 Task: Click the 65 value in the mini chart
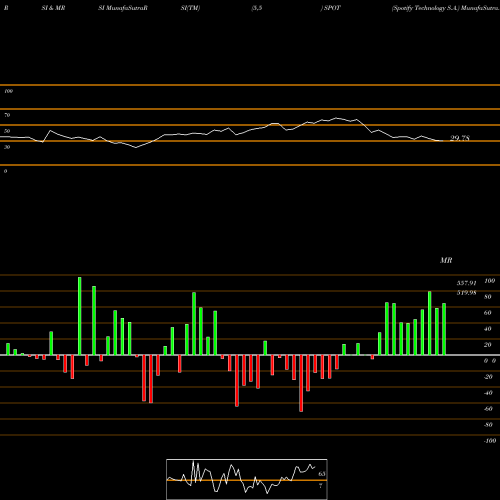pyautogui.click(x=322, y=474)
